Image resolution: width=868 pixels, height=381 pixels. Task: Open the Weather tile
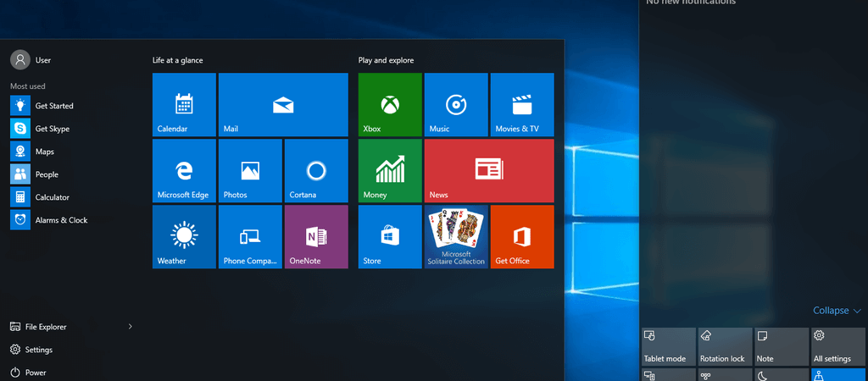click(184, 237)
